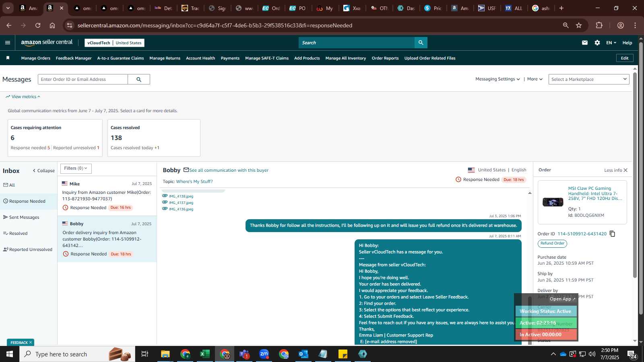Expand the More dropdown
Viewport: 644px width, 362px height.
[535, 79]
